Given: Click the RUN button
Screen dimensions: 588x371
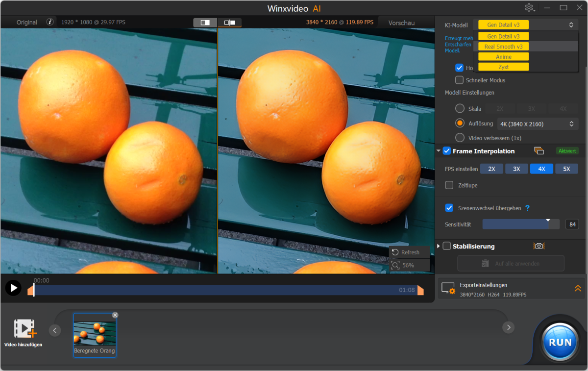Looking at the screenshot, I should [x=559, y=342].
